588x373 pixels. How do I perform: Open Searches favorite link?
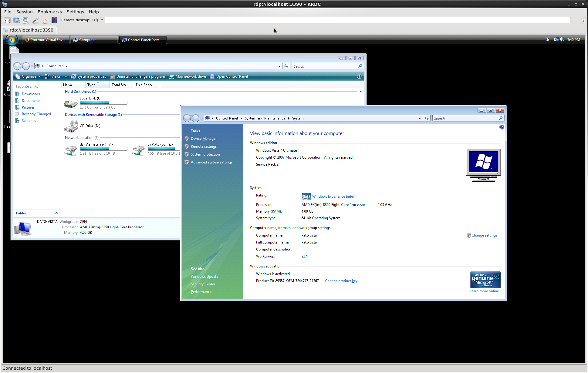29,121
